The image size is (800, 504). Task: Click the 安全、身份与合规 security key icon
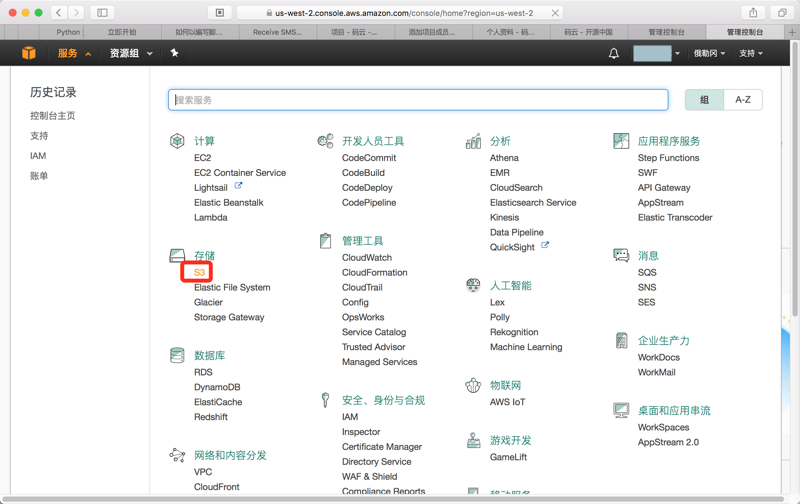(325, 399)
